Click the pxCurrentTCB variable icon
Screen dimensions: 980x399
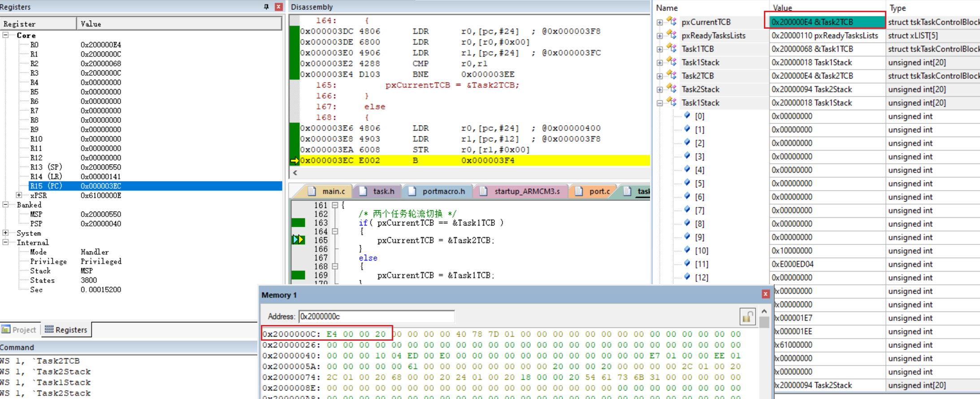pyautogui.click(x=672, y=21)
